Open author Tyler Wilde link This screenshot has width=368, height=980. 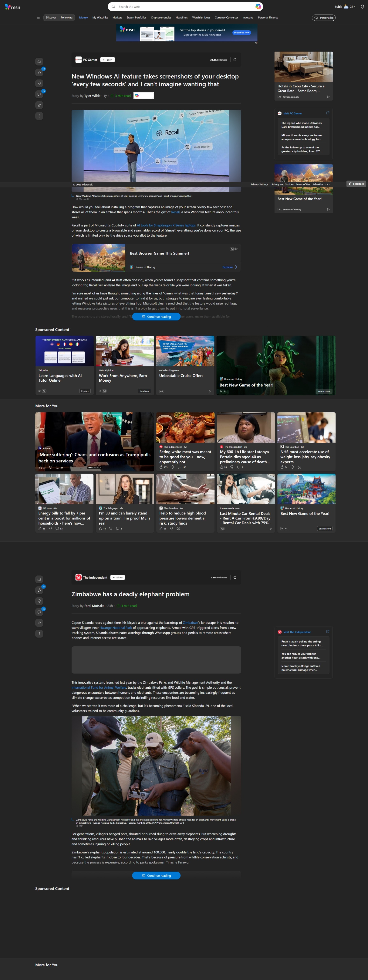92,96
